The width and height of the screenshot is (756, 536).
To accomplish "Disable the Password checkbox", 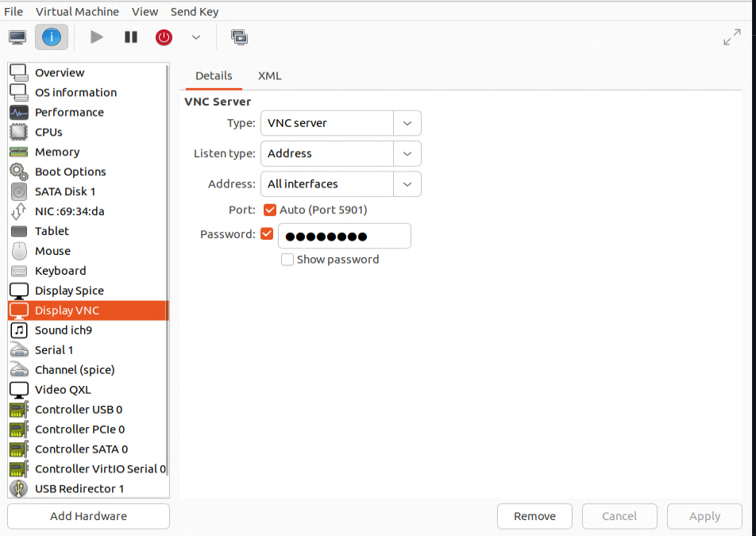I will (x=267, y=233).
